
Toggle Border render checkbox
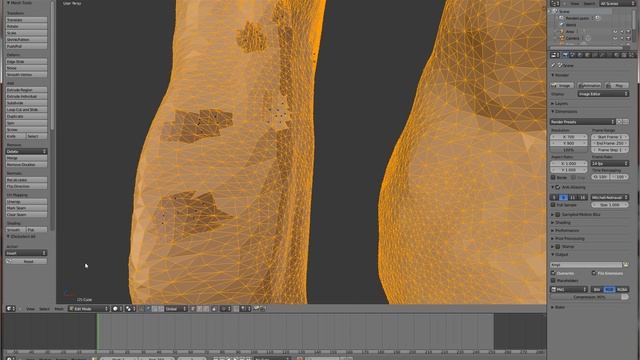point(553,177)
